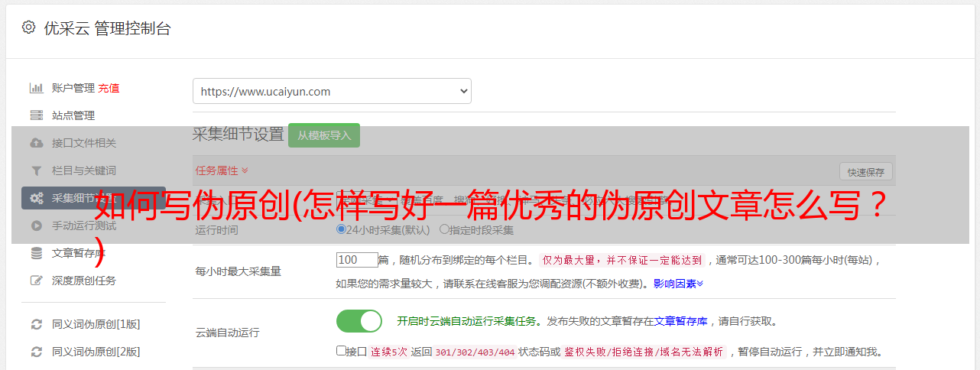980x370 pixels.
Task: Open 文章暂存库 sidebar menu item
Action: click(79, 253)
